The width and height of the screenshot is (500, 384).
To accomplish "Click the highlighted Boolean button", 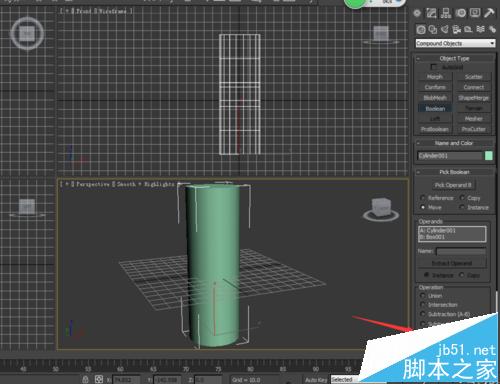I will [435, 108].
